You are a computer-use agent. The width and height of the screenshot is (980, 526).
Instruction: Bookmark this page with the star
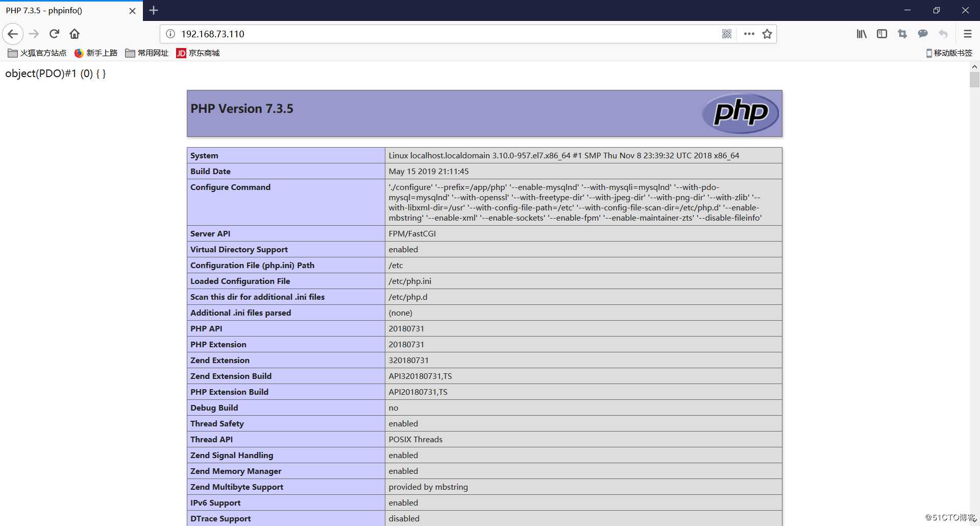pos(767,34)
